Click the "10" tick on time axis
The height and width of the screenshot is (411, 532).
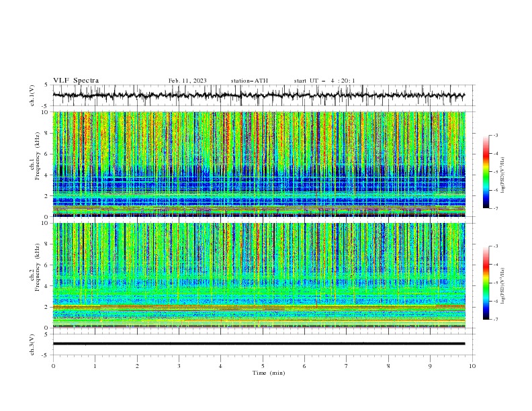click(x=472, y=366)
